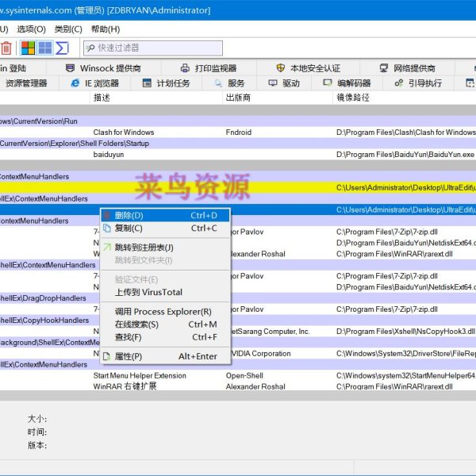
Task: Click the calendar icon on 计划任务 tab
Action: pos(147,83)
